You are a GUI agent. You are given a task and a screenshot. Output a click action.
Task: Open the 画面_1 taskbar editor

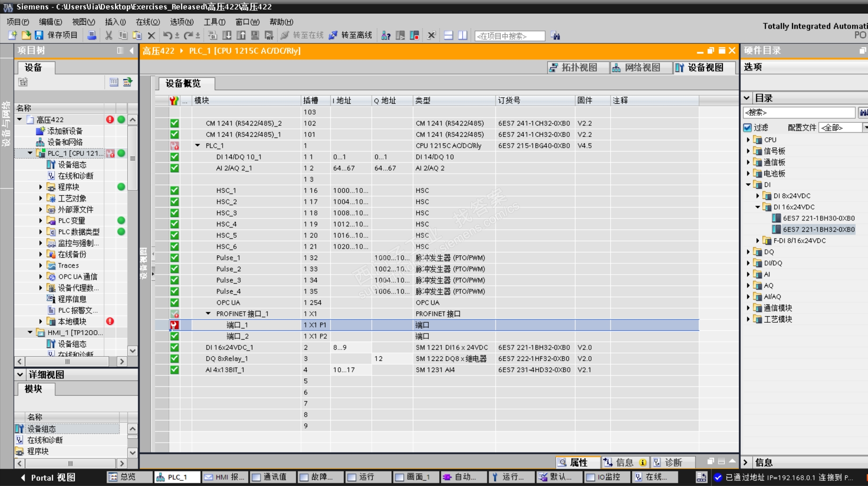click(416, 477)
